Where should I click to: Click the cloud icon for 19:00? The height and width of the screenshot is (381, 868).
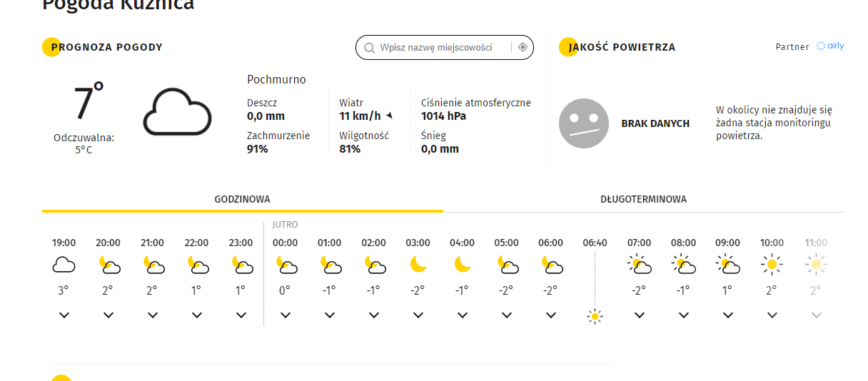coord(64,266)
